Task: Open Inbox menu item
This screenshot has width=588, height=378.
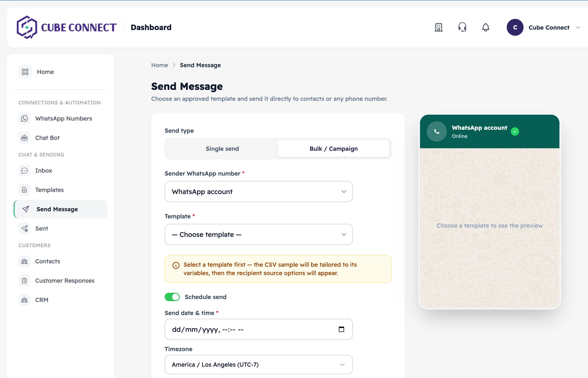Action: tap(60, 171)
